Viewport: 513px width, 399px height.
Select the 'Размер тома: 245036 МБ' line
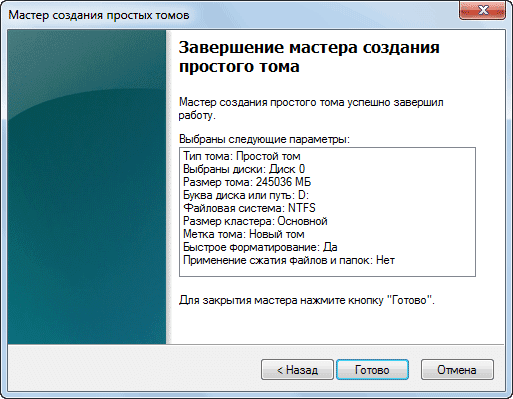247,182
